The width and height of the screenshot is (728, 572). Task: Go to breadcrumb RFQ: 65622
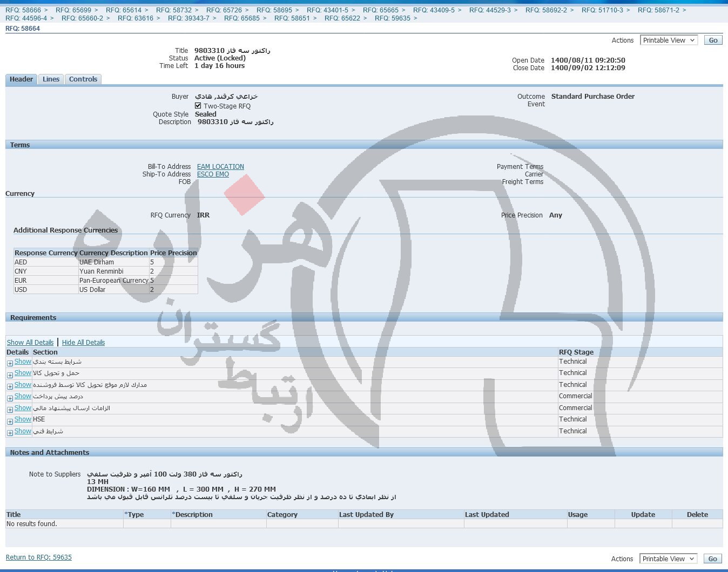tap(342, 18)
